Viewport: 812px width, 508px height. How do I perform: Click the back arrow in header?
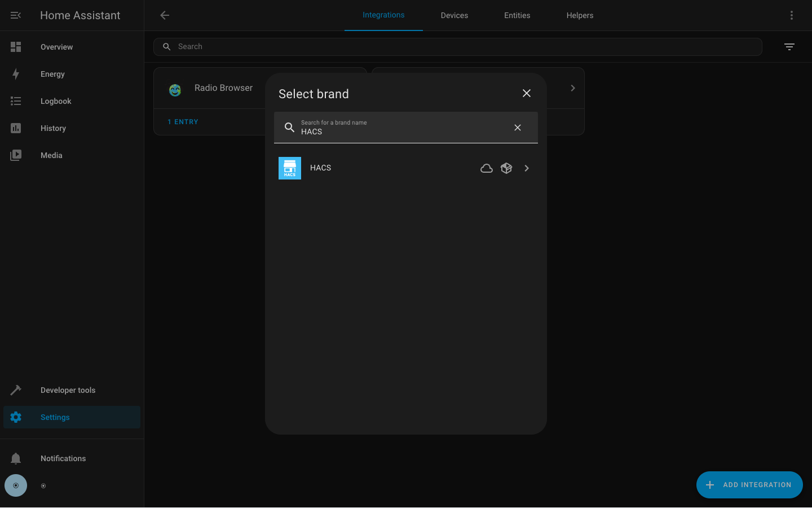coord(165,15)
